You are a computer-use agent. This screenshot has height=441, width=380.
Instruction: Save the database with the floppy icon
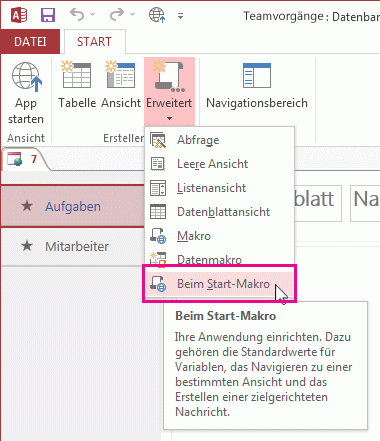pos(48,15)
